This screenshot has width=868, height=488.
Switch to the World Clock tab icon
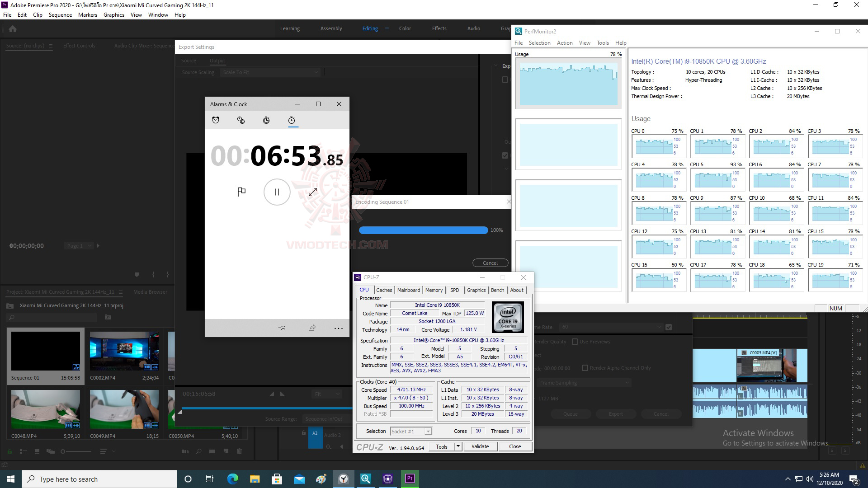click(241, 120)
